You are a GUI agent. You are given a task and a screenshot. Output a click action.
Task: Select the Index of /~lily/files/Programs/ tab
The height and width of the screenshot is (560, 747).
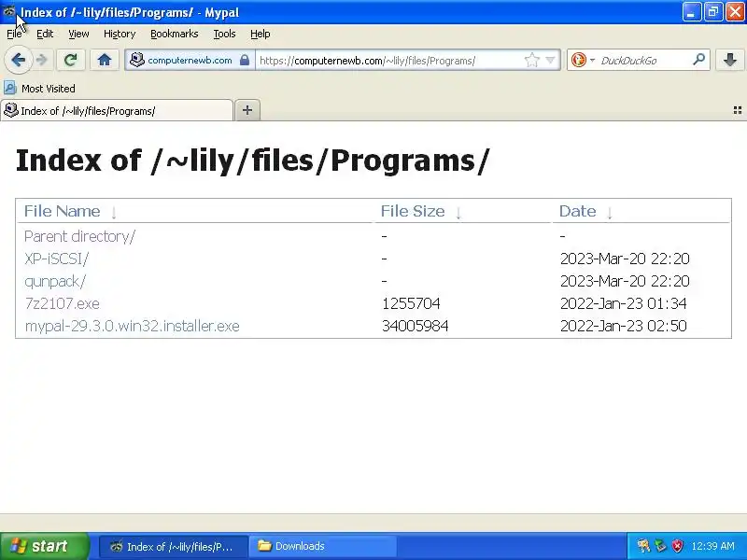[117, 110]
